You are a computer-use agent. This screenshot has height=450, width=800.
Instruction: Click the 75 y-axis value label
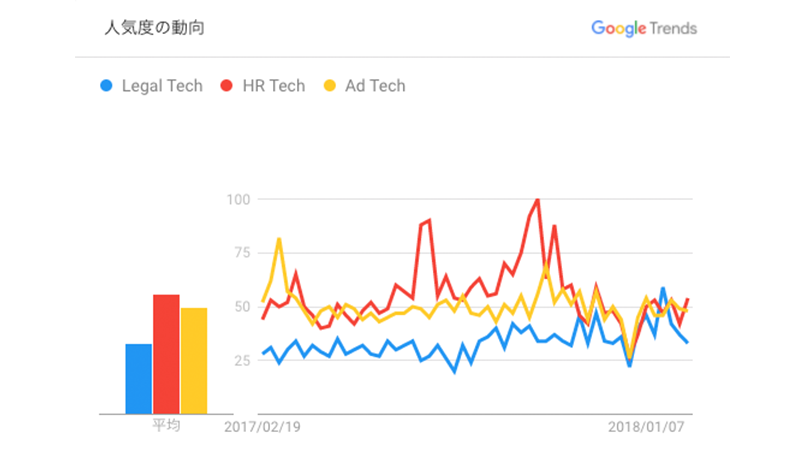(241, 252)
